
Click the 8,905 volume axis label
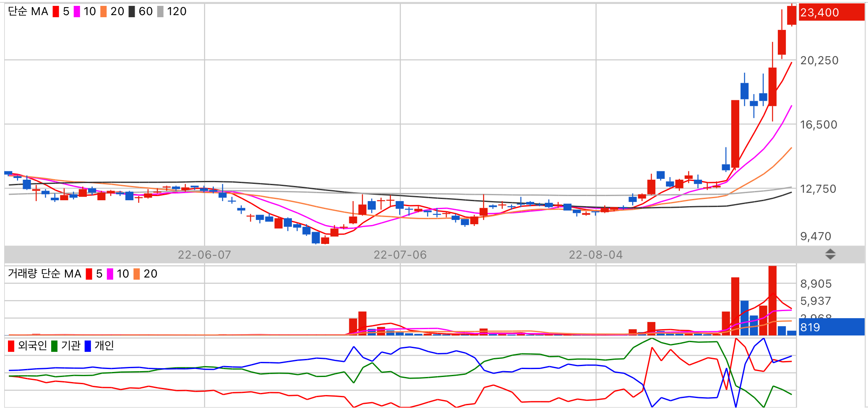pyautogui.click(x=816, y=284)
